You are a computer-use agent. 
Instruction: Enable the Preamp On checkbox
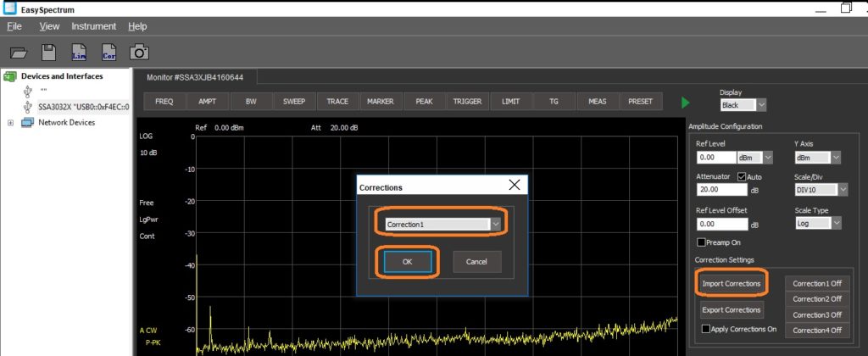point(701,242)
